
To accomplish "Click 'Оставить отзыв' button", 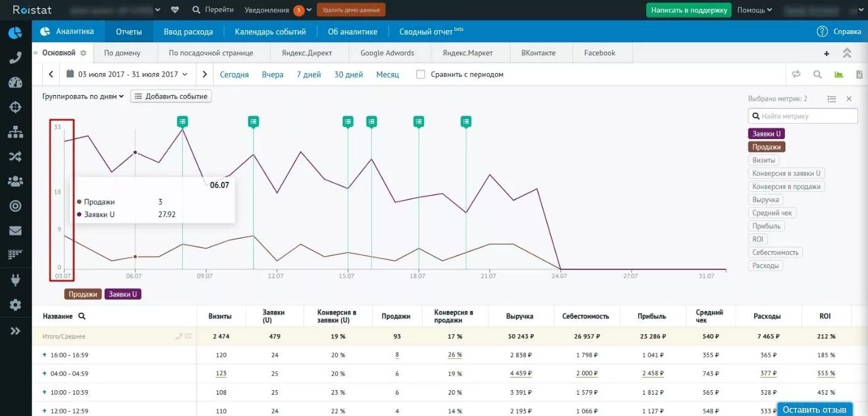I will (814, 409).
